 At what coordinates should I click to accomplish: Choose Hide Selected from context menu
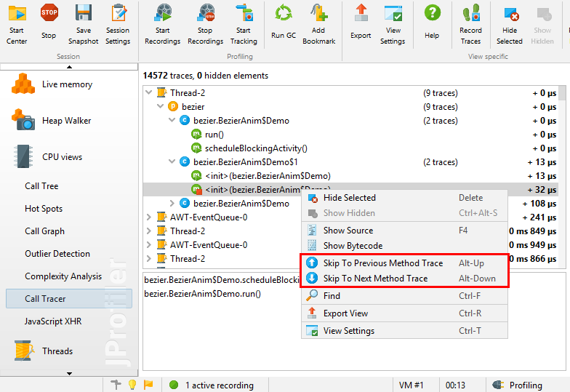[404, 198]
